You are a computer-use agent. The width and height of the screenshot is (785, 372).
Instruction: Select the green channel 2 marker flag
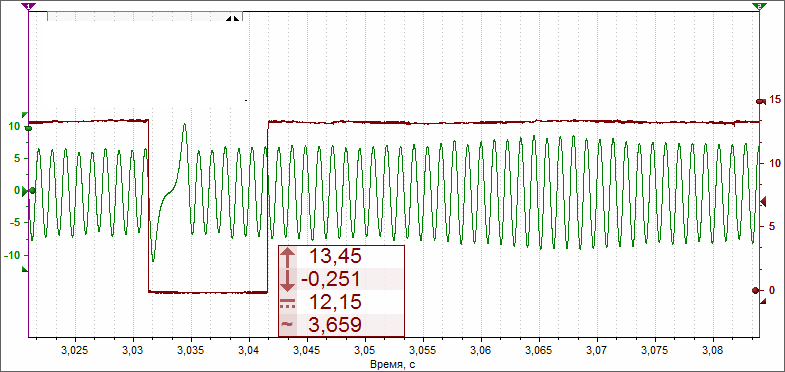(x=759, y=6)
